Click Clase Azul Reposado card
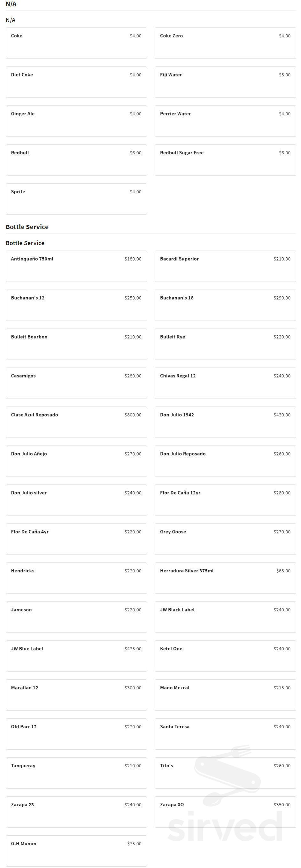The image size is (301, 868). [x=76, y=422]
